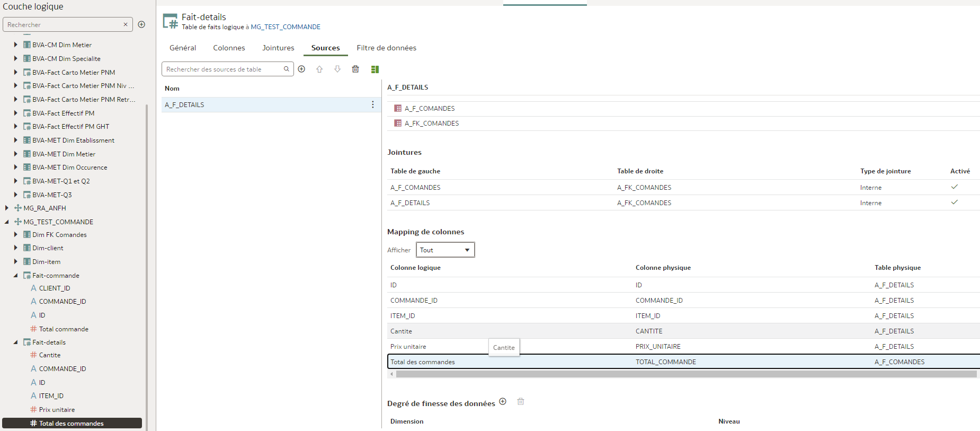This screenshot has width=980, height=431.
Task: Switch to the Jointures tab
Action: [278, 48]
